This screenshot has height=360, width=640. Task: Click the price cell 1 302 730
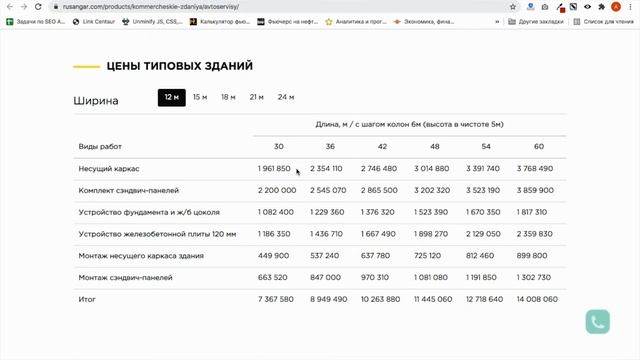click(533, 278)
